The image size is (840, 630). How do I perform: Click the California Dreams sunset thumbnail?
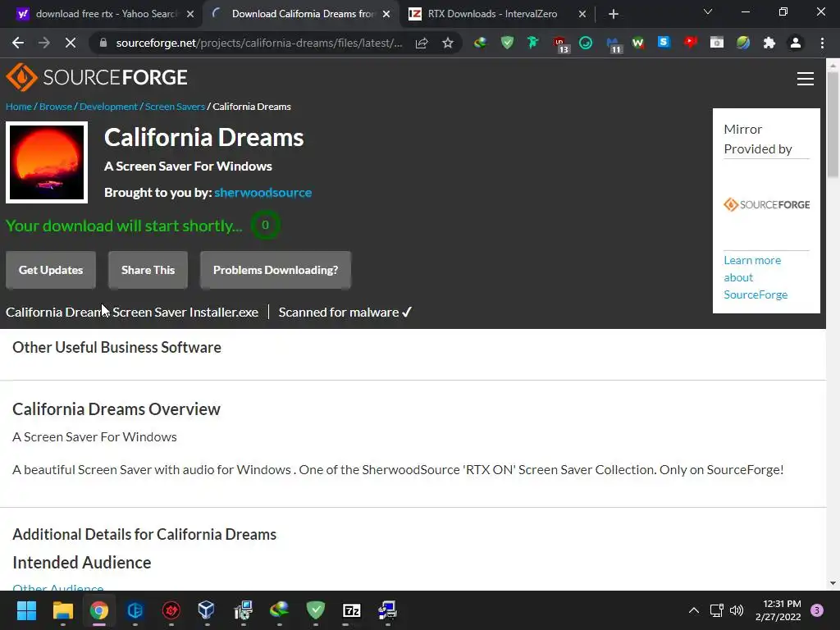click(47, 163)
